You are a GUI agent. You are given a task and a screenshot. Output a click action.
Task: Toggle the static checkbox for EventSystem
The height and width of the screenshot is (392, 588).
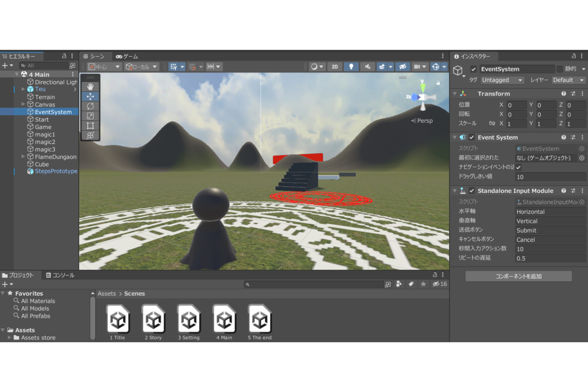click(560, 69)
